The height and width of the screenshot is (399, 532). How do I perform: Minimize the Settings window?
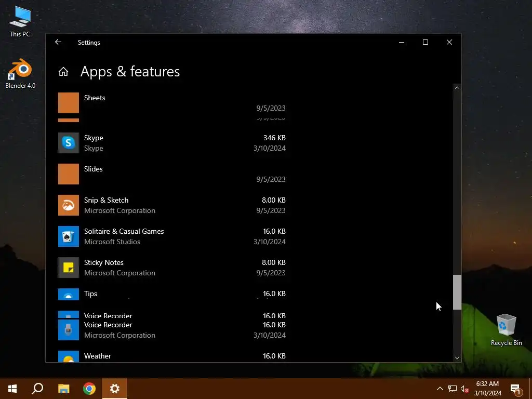click(x=402, y=42)
